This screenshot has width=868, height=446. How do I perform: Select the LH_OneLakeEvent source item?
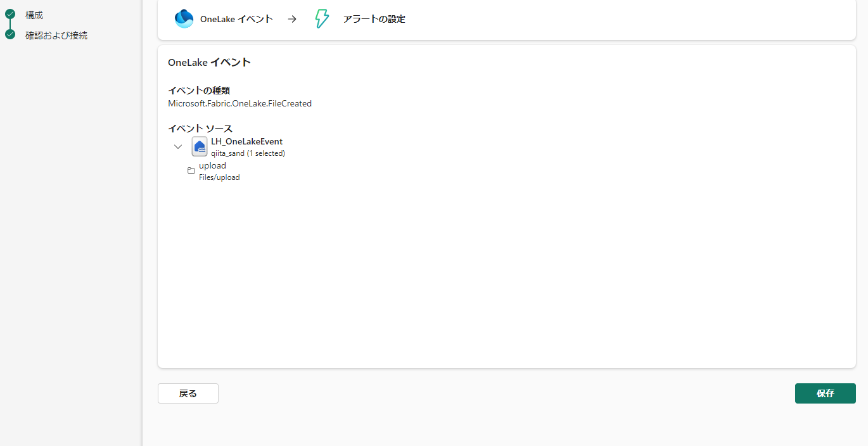pos(246,141)
